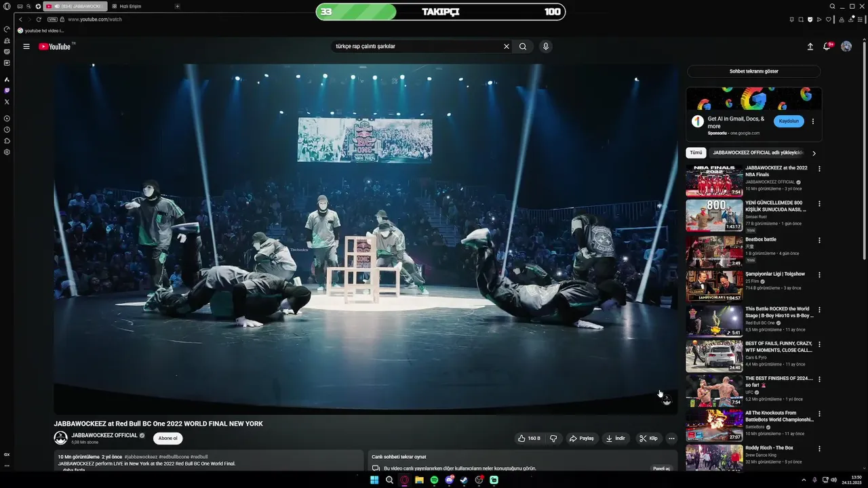Switch to the Hızlı Erişim browser tab
Viewport: 868px width, 488px height.
point(127,6)
